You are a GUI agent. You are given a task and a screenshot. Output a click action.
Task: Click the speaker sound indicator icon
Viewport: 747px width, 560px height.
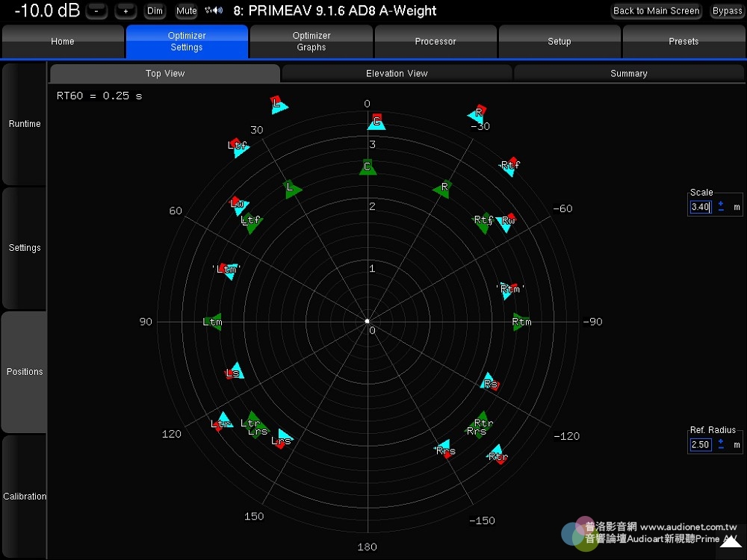(214, 10)
